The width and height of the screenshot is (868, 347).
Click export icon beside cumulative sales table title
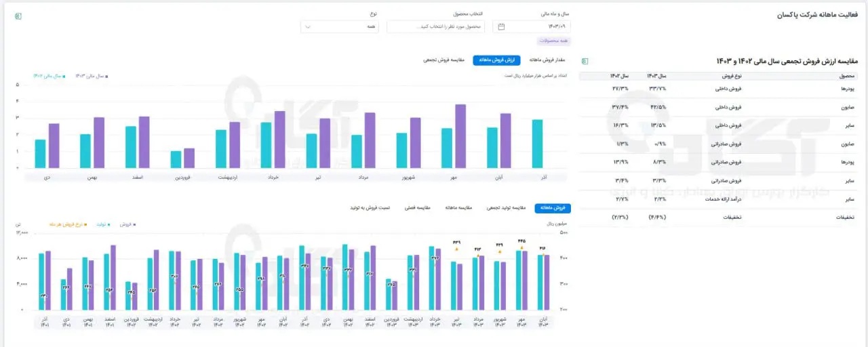[585, 62]
